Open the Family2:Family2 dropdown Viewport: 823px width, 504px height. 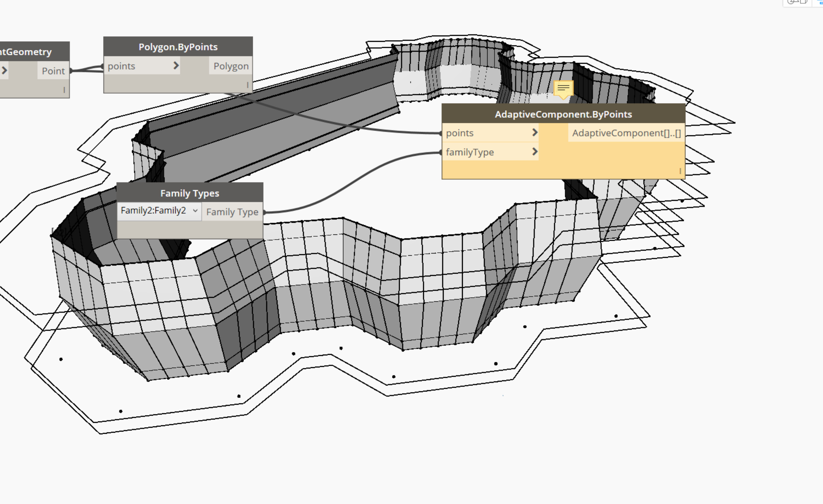click(159, 211)
